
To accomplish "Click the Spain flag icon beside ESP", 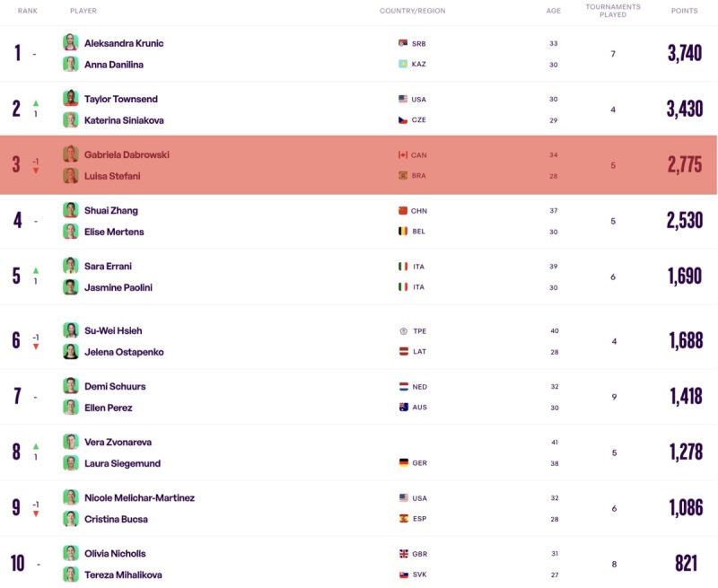I will click(404, 518).
